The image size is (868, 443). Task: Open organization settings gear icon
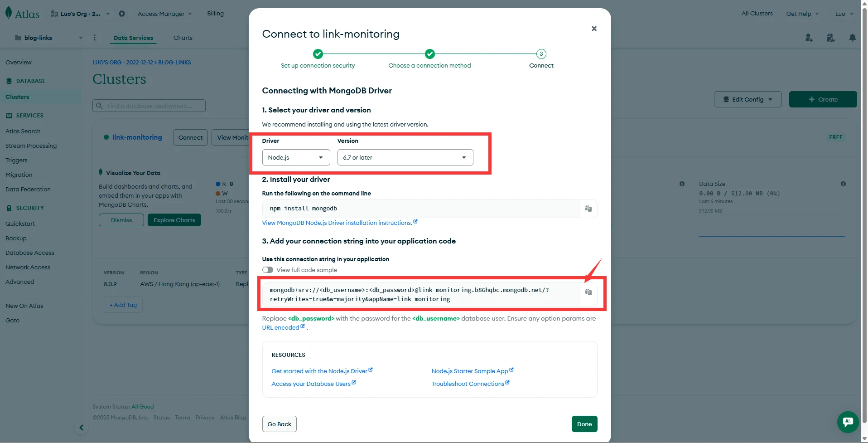pyautogui.click(x=122, y=14)
